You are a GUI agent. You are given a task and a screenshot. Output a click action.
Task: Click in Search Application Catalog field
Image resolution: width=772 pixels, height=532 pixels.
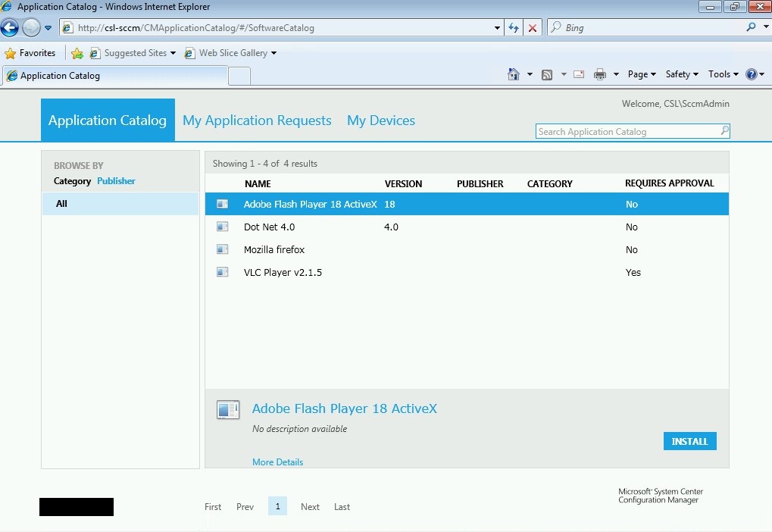pos(627,132)
